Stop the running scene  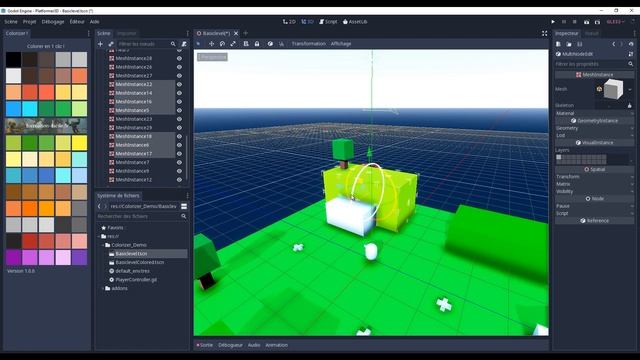(575, 22)
